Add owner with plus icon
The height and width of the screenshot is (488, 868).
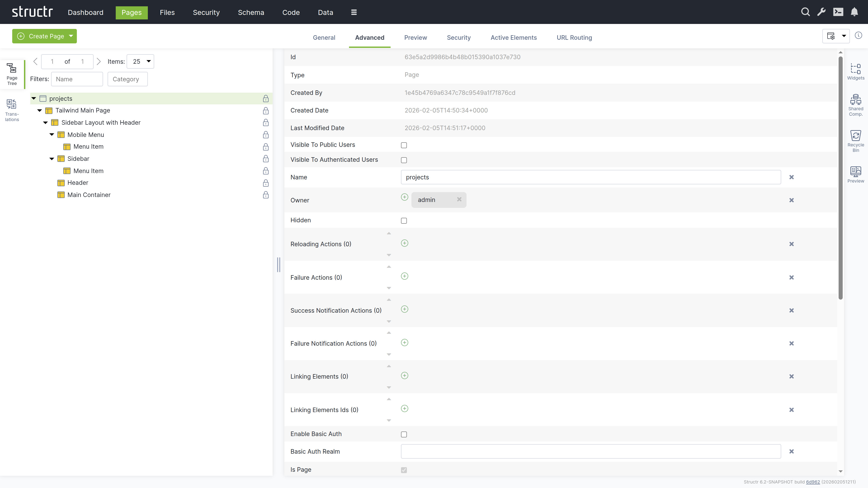pos(404,197)
